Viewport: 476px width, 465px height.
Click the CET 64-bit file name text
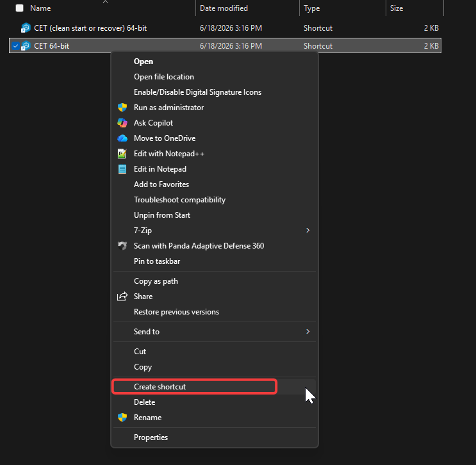[52, 46]
